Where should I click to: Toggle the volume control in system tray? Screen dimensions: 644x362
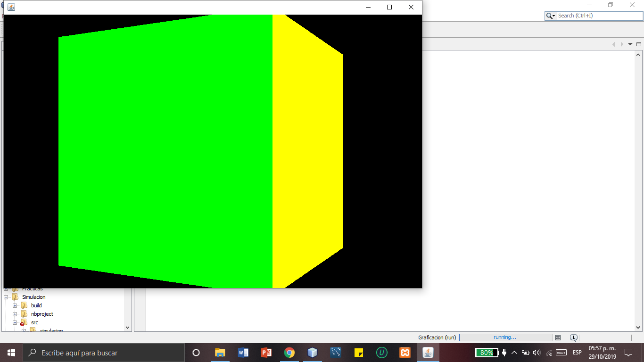[537, 352]
